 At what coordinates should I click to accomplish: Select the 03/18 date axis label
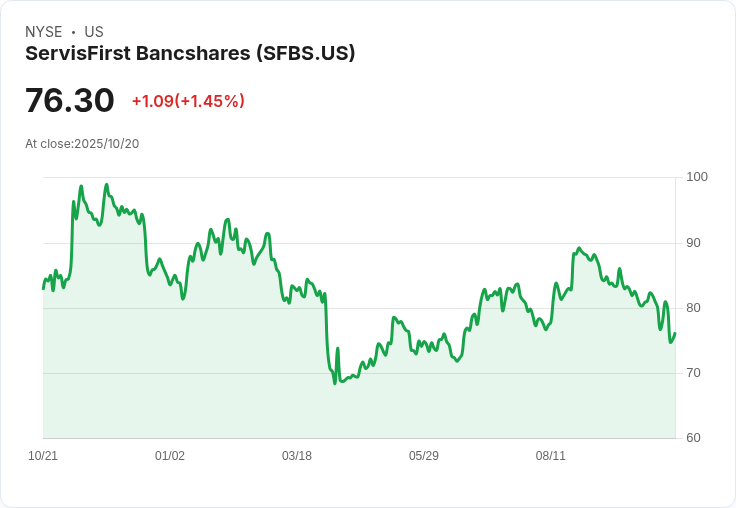pos(297,456)
